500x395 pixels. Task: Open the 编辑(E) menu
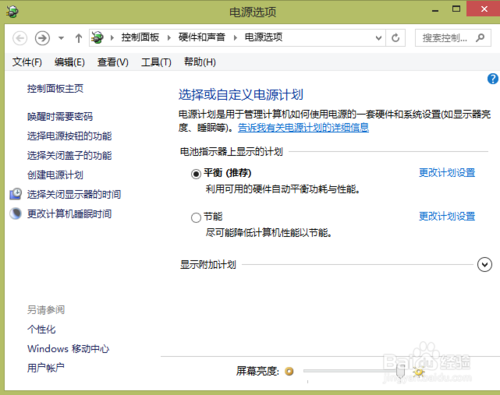coord(70,62)
